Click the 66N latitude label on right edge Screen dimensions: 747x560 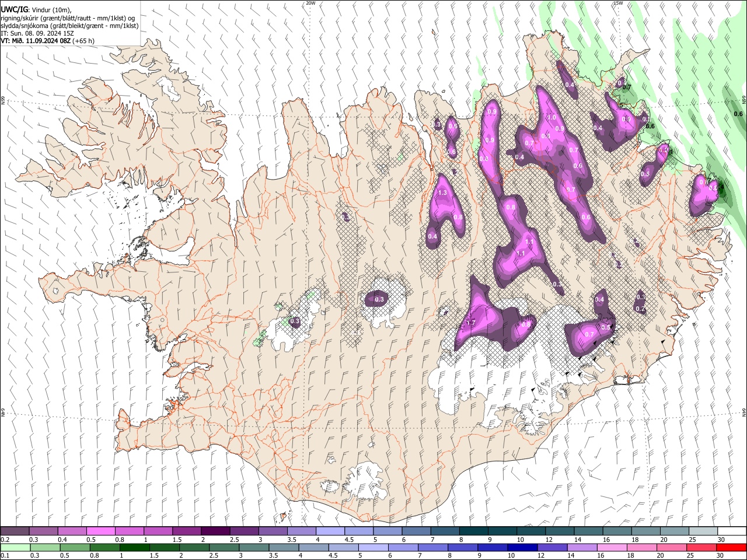click(744, 100)
